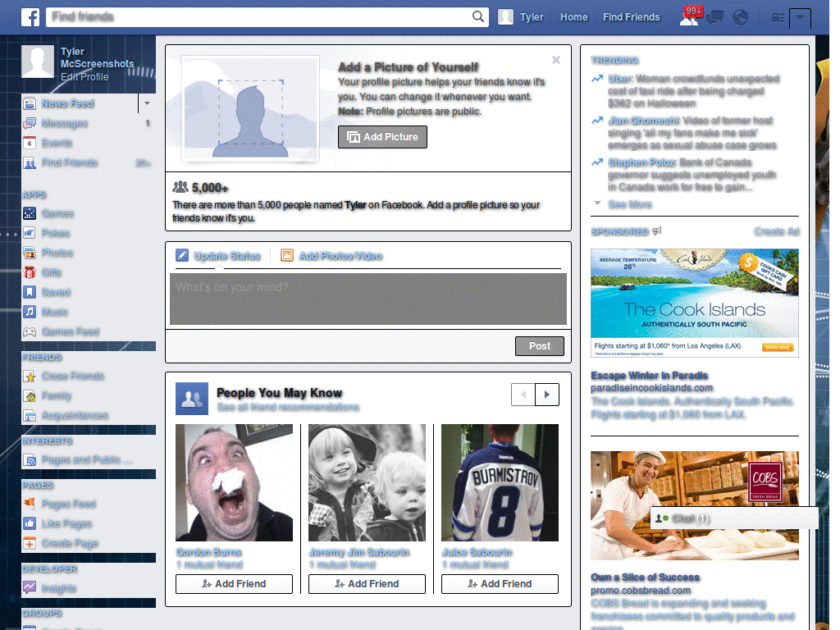Click Edit Profile link

coord(84,76)
